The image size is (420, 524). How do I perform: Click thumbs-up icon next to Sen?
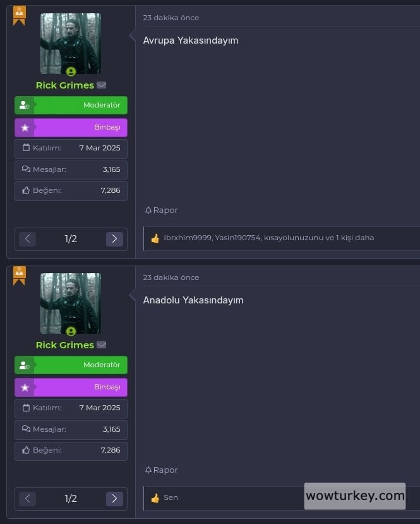155,498
